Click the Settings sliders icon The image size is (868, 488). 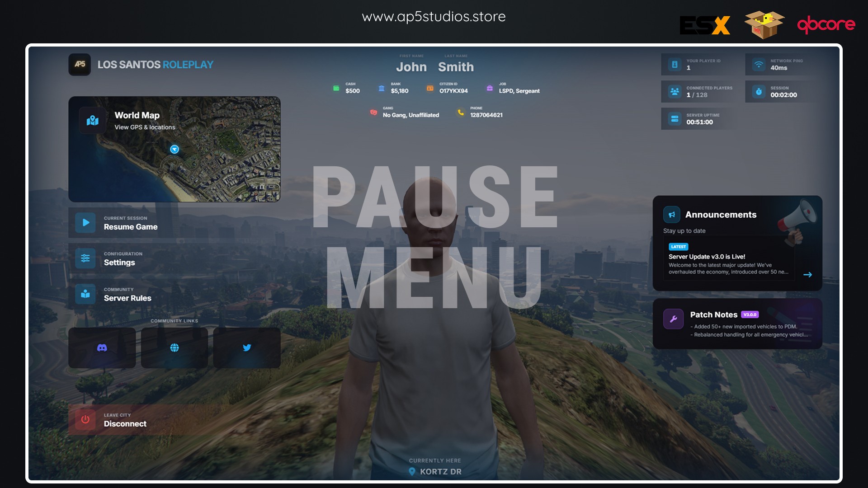coord(85,258)
